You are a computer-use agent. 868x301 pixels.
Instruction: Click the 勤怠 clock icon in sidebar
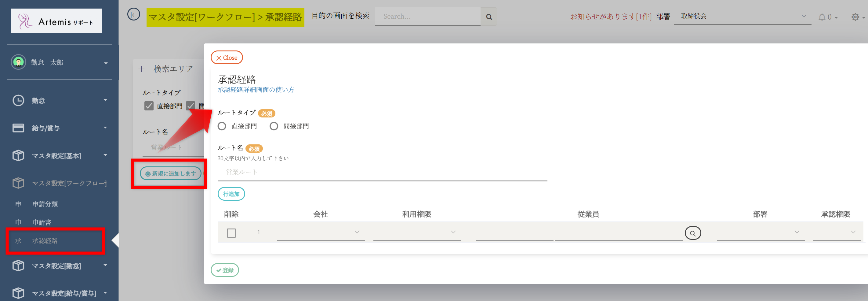[18, 101]
